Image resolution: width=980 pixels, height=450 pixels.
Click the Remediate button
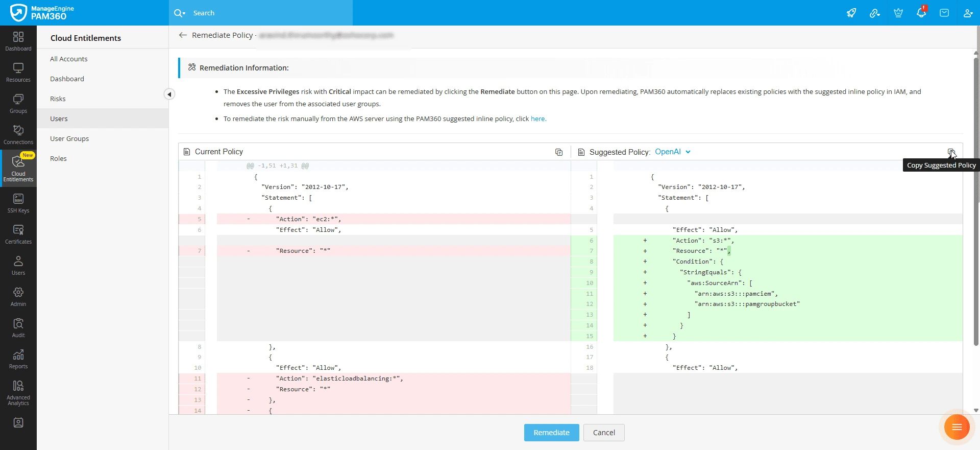[x=551, y=433]
